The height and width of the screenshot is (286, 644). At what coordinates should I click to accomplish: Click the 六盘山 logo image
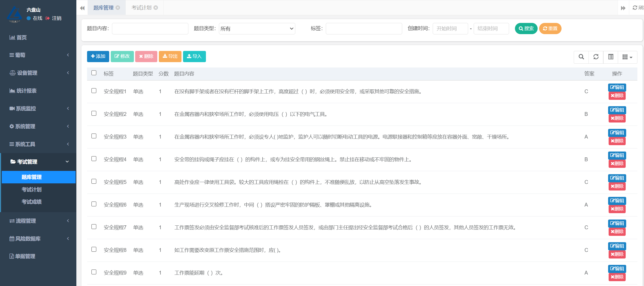pyautogui.click(x=14, y=14)
